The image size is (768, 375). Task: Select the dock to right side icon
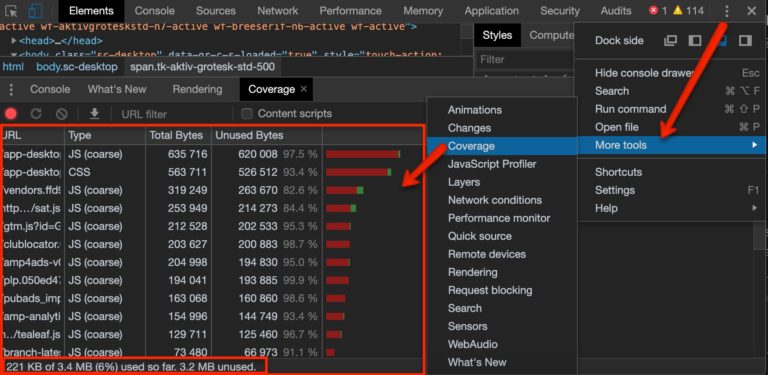click(745, 41)
